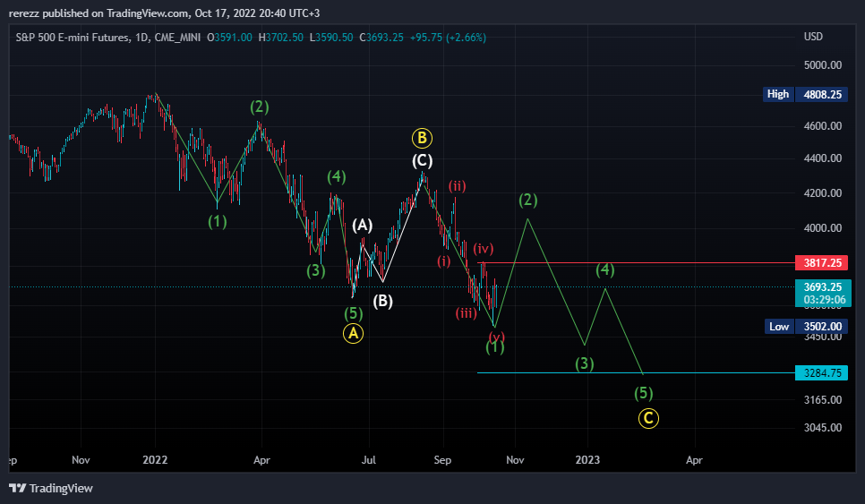Click the open value O3591.00
This screenshot has height=504, width=865.
click(x=229, y=38)
